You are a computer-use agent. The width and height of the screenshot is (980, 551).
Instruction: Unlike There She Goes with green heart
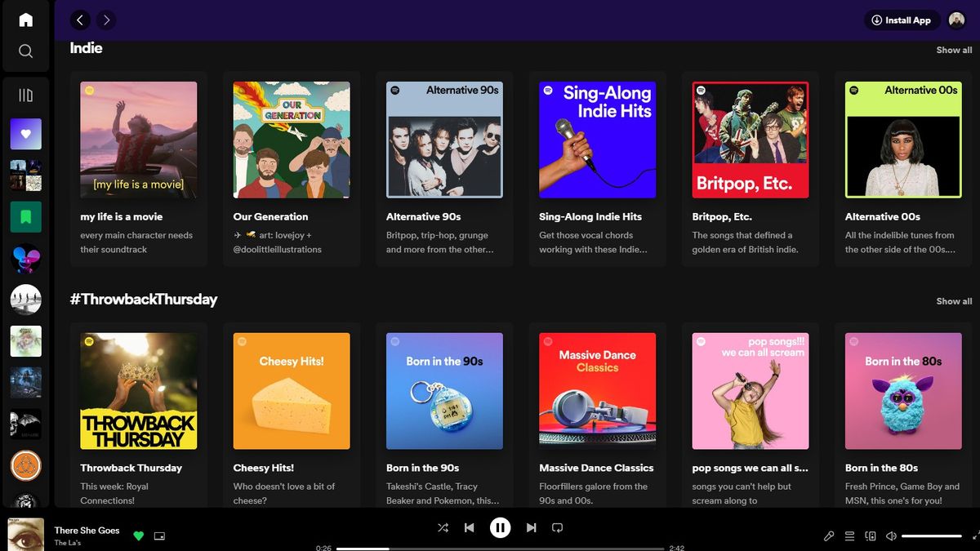pos(138,536)
